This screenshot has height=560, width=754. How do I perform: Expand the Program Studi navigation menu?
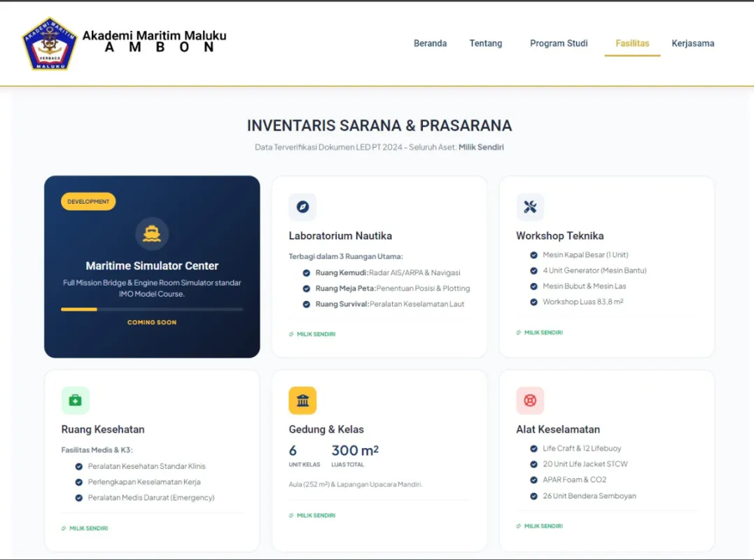[559, 43]
